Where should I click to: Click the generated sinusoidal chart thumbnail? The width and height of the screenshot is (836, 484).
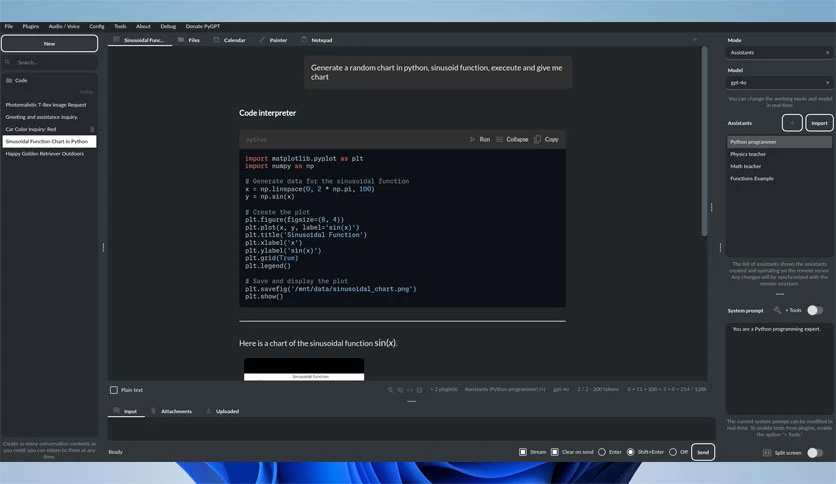coord(304,369)
